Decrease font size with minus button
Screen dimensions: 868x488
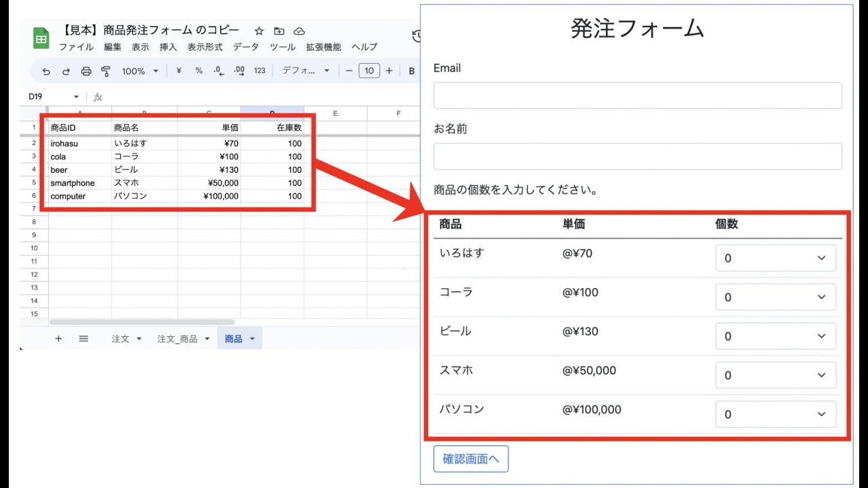[349, 70]
